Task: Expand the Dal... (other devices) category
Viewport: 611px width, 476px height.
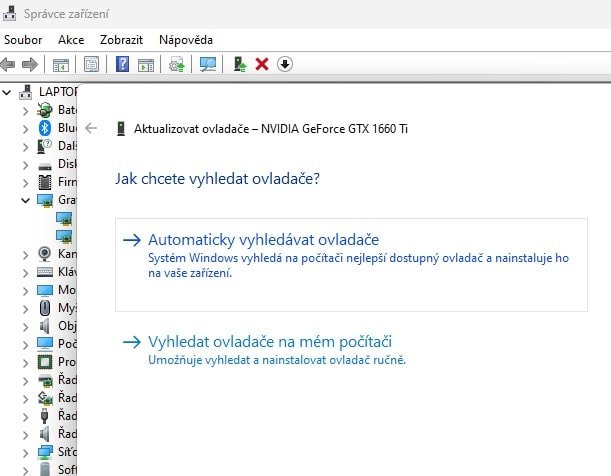Action: [x=25, y=147]
